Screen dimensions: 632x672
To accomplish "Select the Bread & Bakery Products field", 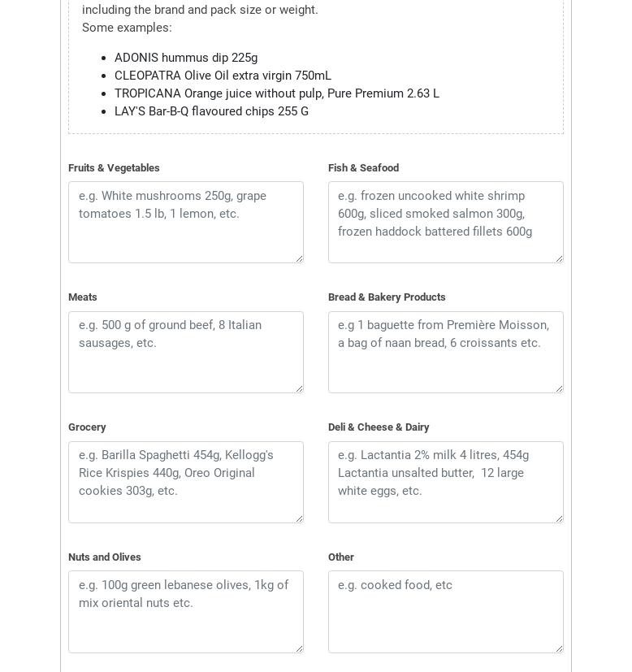I will coord(445,352).
